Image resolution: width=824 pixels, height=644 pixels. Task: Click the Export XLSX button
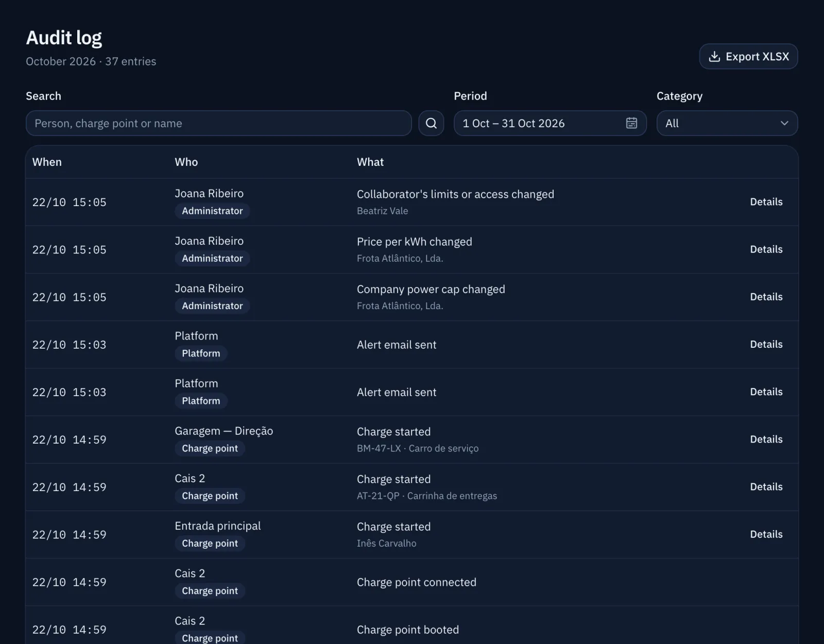pos(748,57)
